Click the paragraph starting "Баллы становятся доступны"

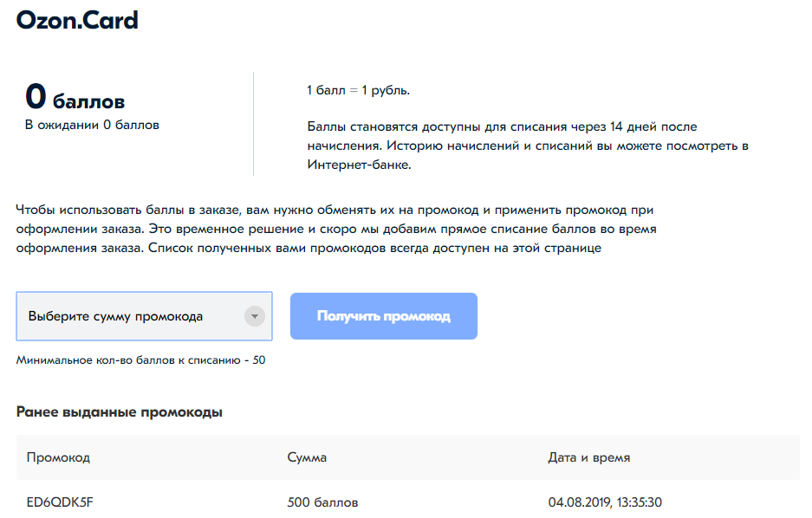(x=528, y=146)
